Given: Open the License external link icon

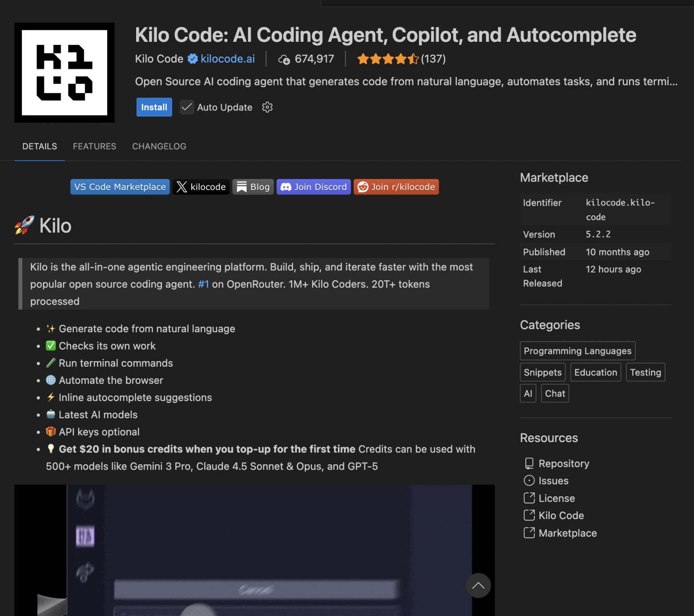Looking at the screenshot, I should (529, 498).
